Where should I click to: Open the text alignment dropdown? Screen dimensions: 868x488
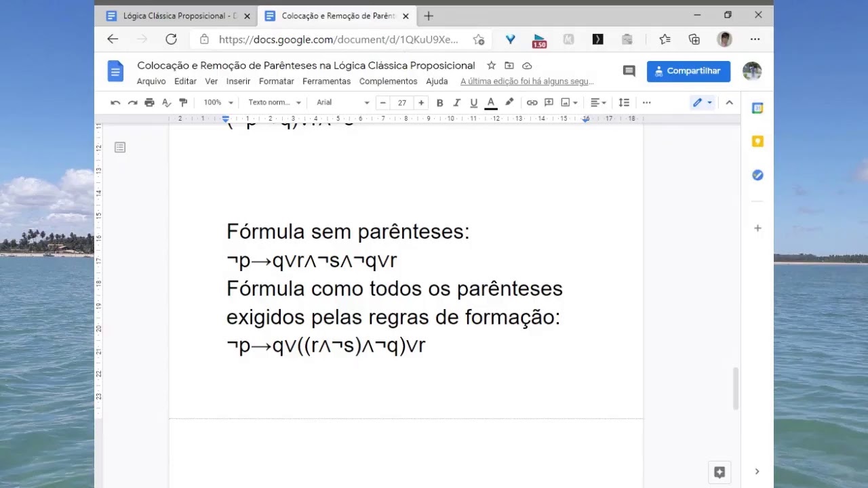click(x=598, y=102)
